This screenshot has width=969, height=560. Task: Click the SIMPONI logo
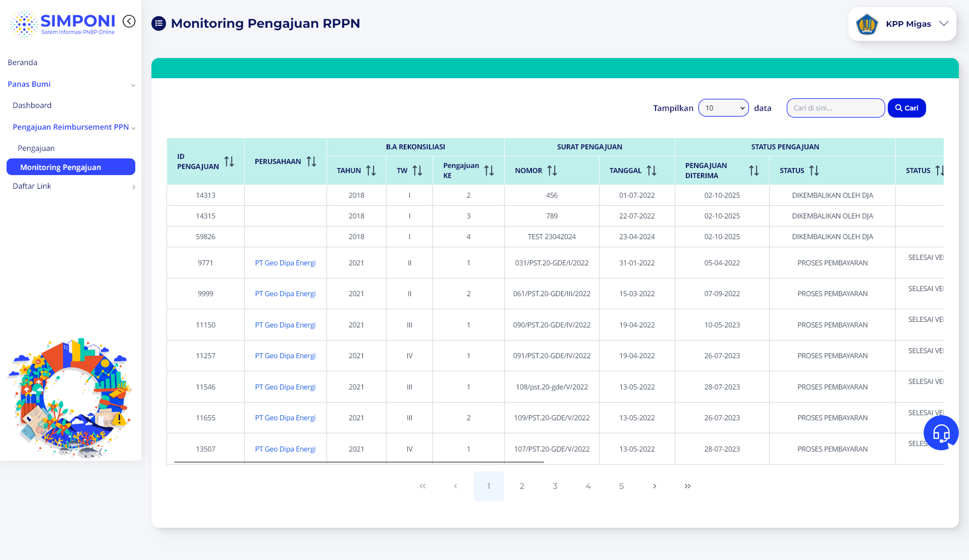click(63, 24)
